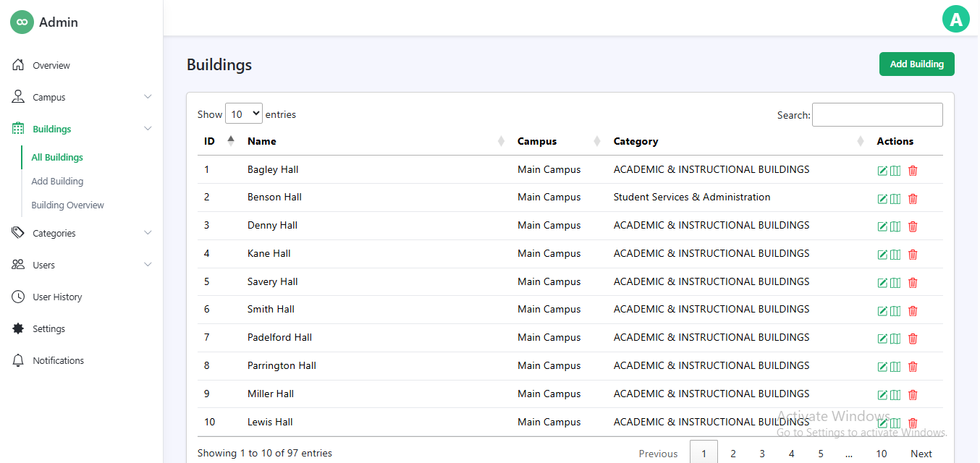
Task: Click the delete icon for Smith Hall
Action: coord(913,311)
